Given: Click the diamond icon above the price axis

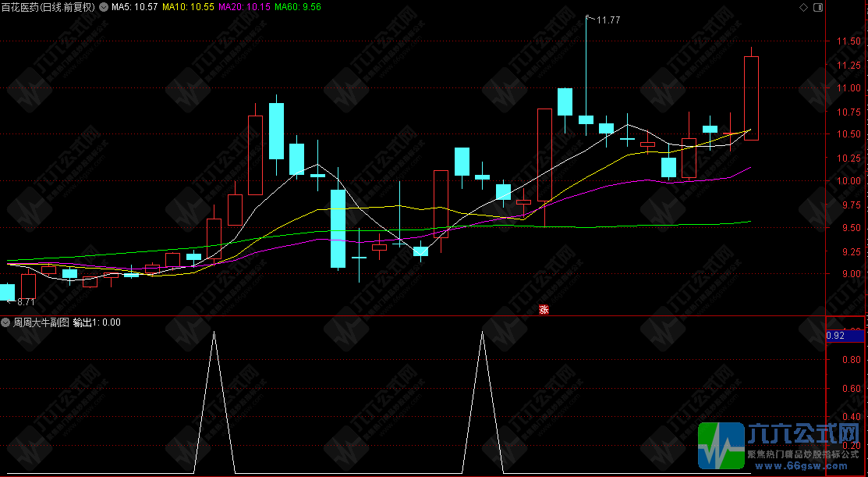Looking at the screenshot, I should click(x=803, y=7).
